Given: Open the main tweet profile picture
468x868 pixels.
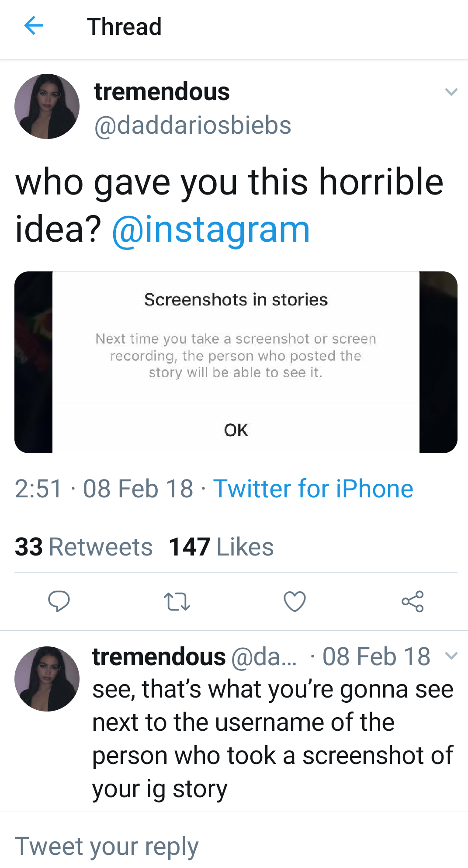Looking at the screenshot, I should (47, 106).
